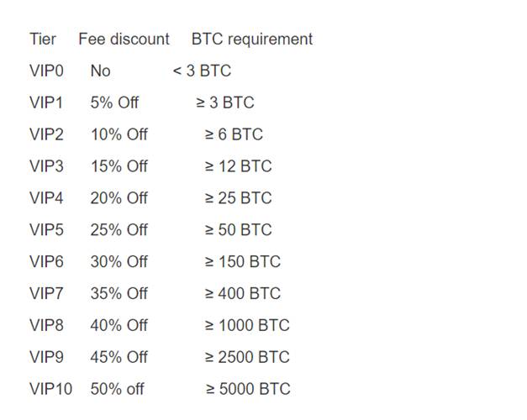The width and height of the screenshot is (527, 420).
Task: Select the VIP0 tier label
Action: (46, 71)
